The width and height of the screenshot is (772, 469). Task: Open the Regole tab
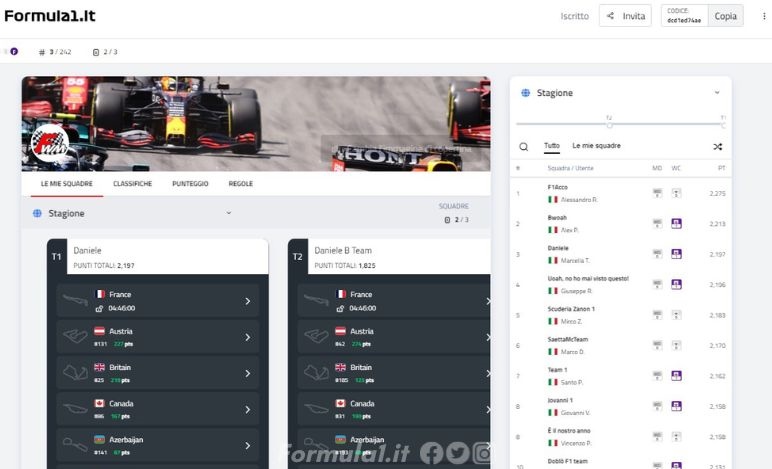[x=240, y=184]
